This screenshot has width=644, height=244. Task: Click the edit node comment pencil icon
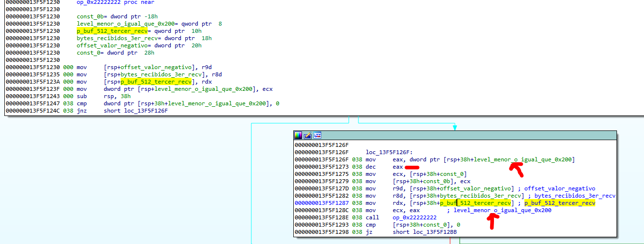[308, 135]
